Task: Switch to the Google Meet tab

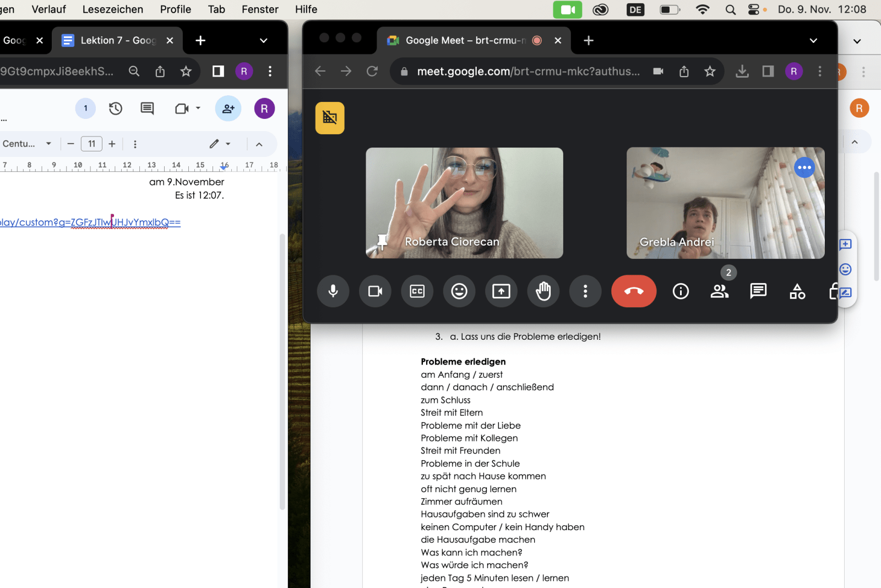Action: (465, 40)
